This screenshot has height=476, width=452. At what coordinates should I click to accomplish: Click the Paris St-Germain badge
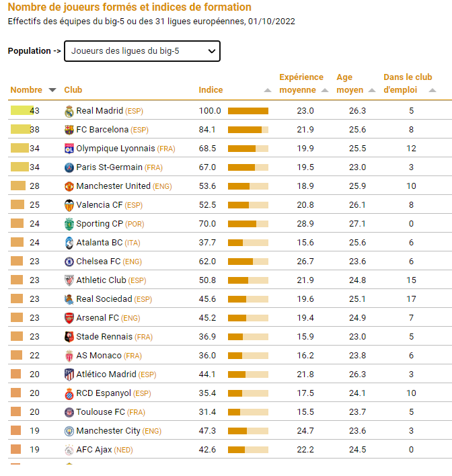pyautogui.click(x=69, y=167)
